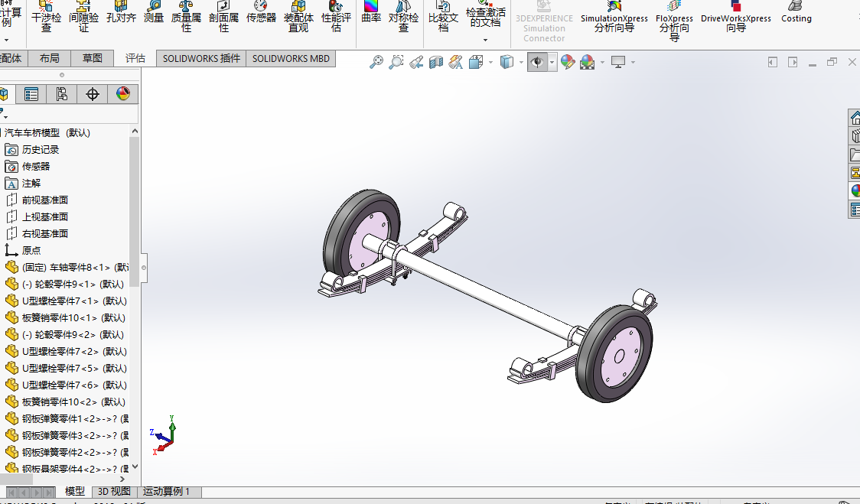The image size is (860, 504).
Task: Open 剖面属性 section properties
Action: point(223,17)
